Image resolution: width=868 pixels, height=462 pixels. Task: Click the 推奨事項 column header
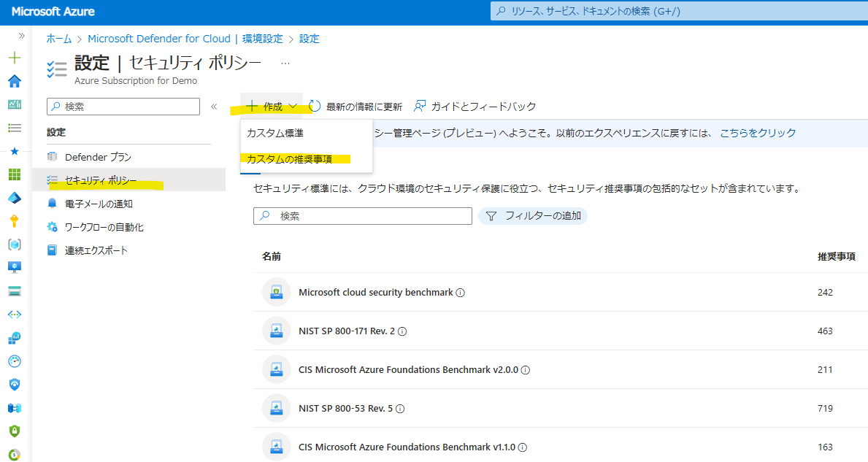pos(837,256)
